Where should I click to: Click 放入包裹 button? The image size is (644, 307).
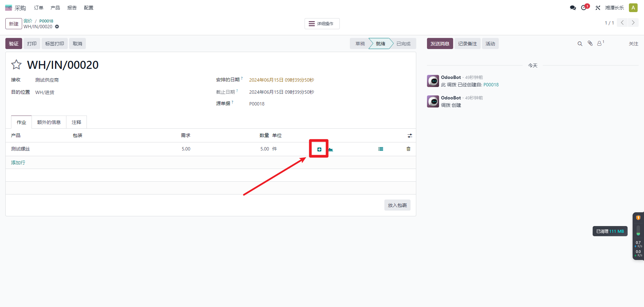tap(397, 205)
